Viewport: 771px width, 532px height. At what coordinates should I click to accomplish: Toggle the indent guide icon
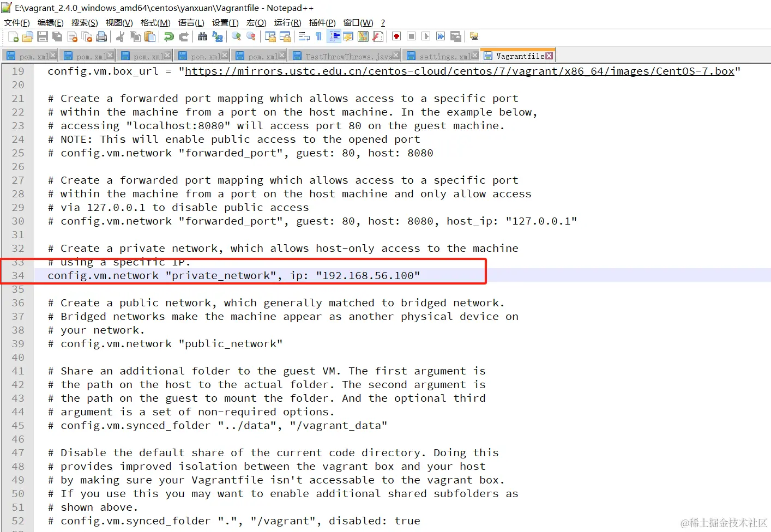[x=334, y=37]
